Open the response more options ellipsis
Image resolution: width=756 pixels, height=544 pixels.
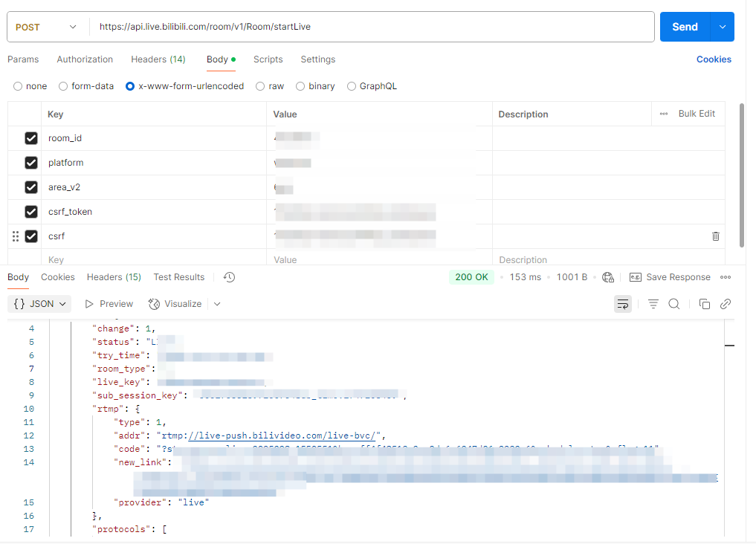(725, 277)
